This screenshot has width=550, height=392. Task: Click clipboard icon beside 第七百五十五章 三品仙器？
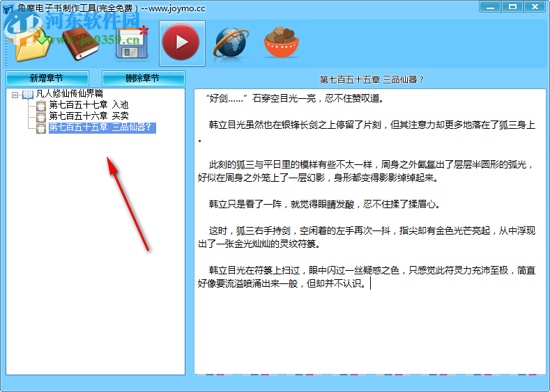coord(41,128)
